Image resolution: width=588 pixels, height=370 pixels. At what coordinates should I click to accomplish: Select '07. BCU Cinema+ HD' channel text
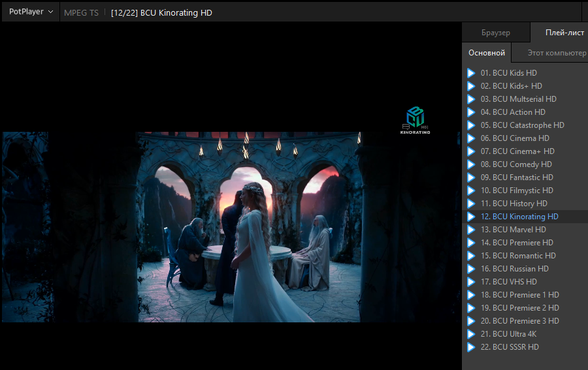pyautogui.click(x=517, y=151)
